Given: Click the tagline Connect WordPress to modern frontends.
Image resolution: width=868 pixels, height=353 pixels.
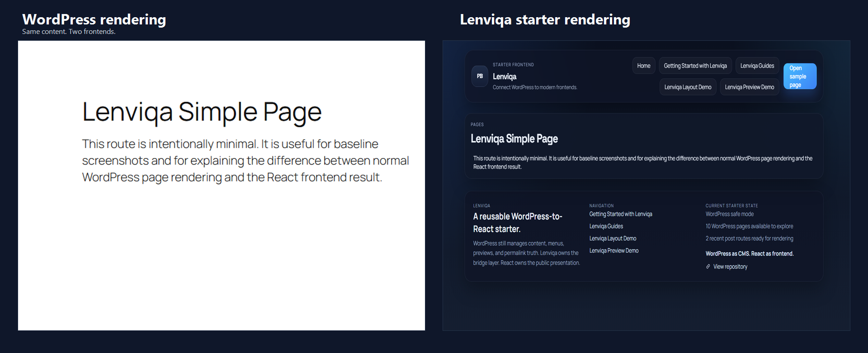Looking at the screenshot, I should (x=535, y=87).
